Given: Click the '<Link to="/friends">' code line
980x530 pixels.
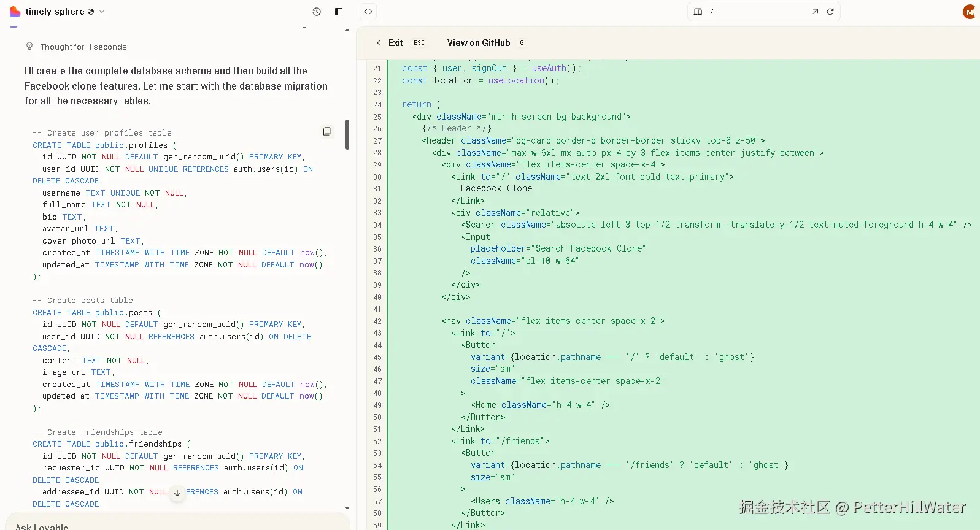Looking at the screenshot, I should (x=500, y=442).
